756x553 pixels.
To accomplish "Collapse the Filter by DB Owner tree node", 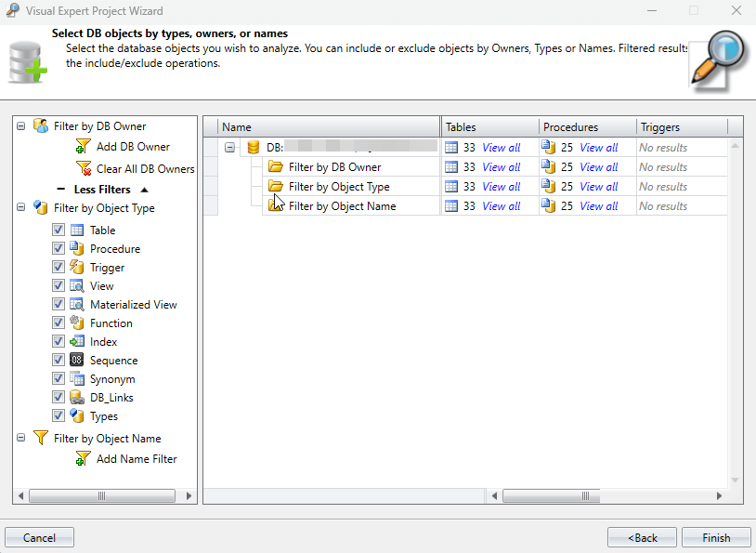I will [x=20, y=126].
